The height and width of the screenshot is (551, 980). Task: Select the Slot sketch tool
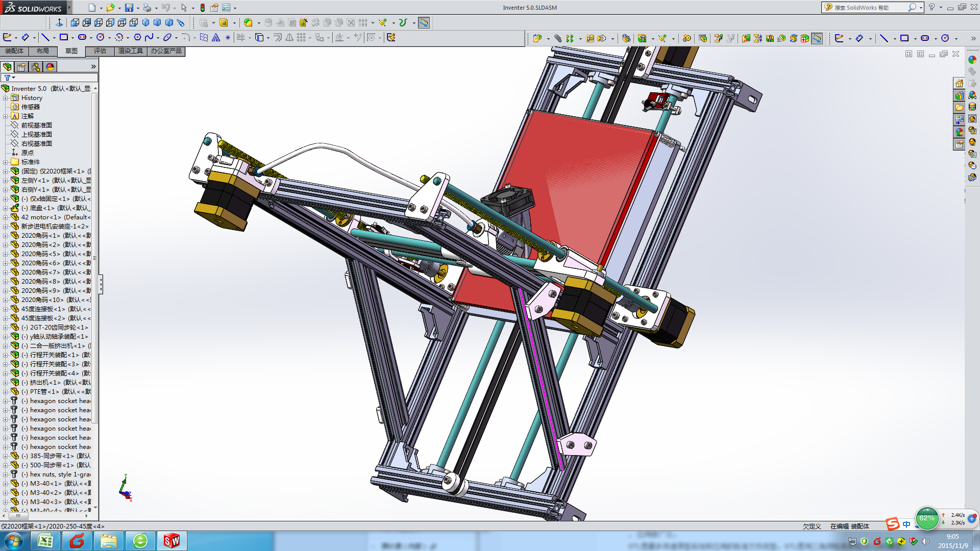coord(82,37)
